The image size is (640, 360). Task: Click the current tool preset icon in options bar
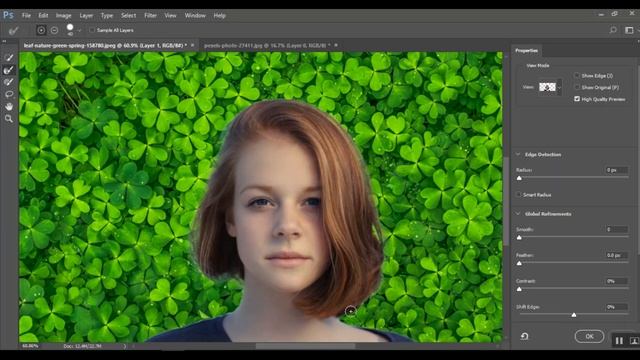[x=13, y=31]
